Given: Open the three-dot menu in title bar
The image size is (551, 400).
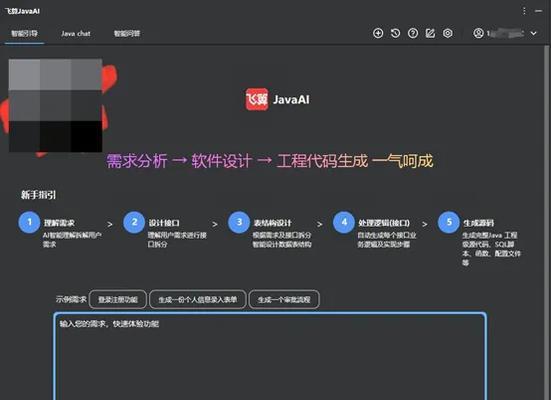Looking at the screenshot, I should coord(524,11).
